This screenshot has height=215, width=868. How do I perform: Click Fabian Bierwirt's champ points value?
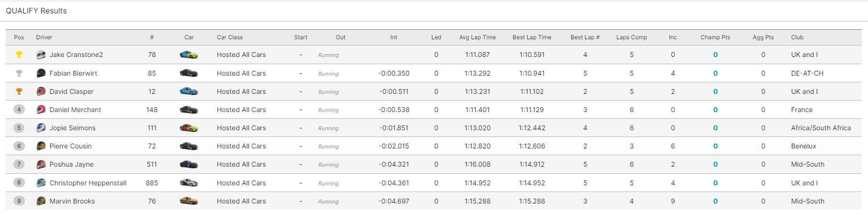tap(715, 73)
